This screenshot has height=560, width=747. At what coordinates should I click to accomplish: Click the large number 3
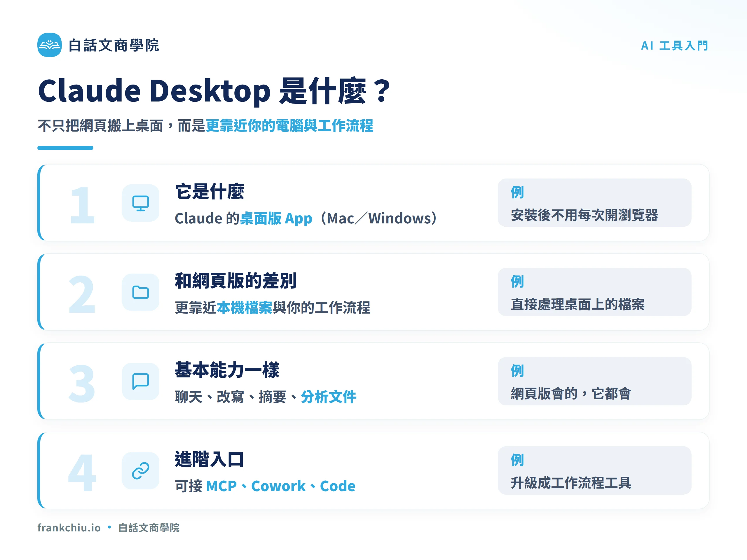coord(82,384)
